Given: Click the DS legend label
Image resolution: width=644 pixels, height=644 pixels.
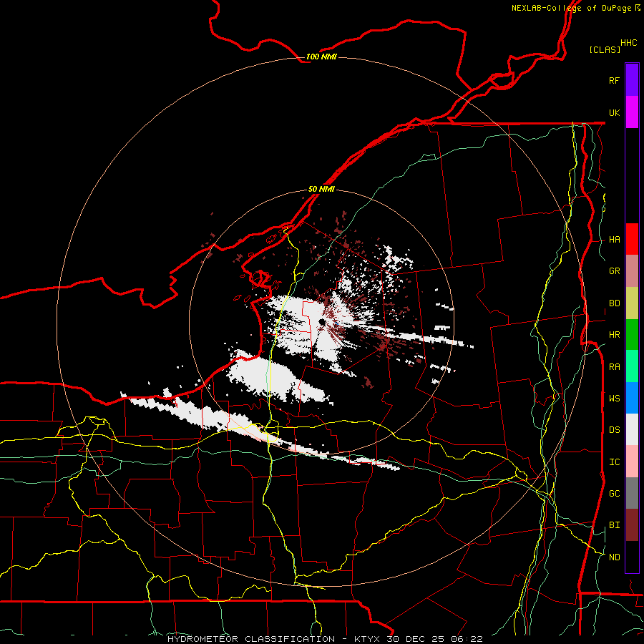Looking at the screenshot, I should 614,430.
